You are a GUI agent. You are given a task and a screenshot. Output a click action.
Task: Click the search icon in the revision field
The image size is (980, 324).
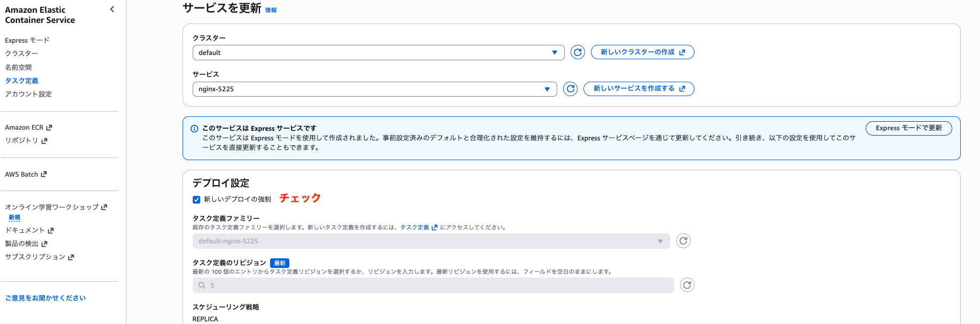click(x=202, y=286)
